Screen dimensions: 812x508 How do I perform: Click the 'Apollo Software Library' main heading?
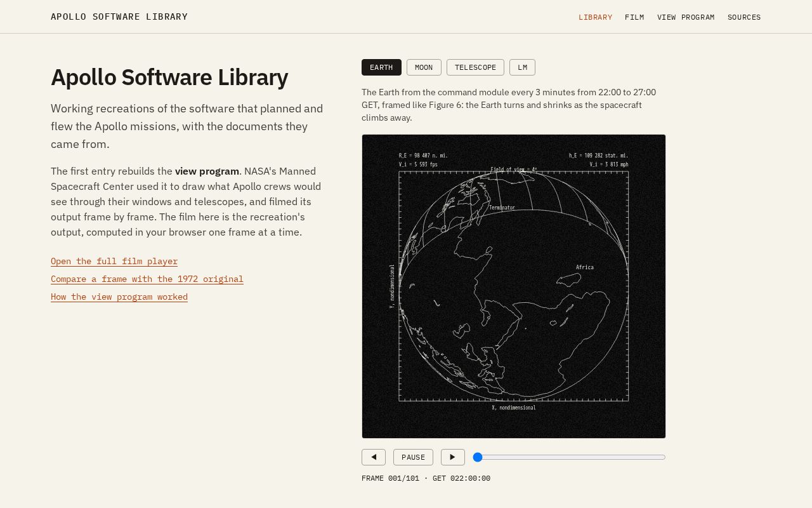click(169, 77)
